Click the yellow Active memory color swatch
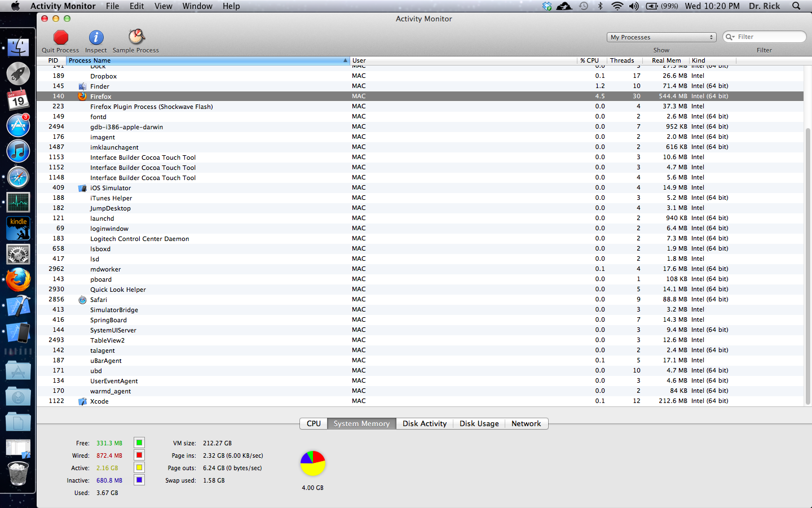Screen dimensions: 812x508 (x=139, y=467)
